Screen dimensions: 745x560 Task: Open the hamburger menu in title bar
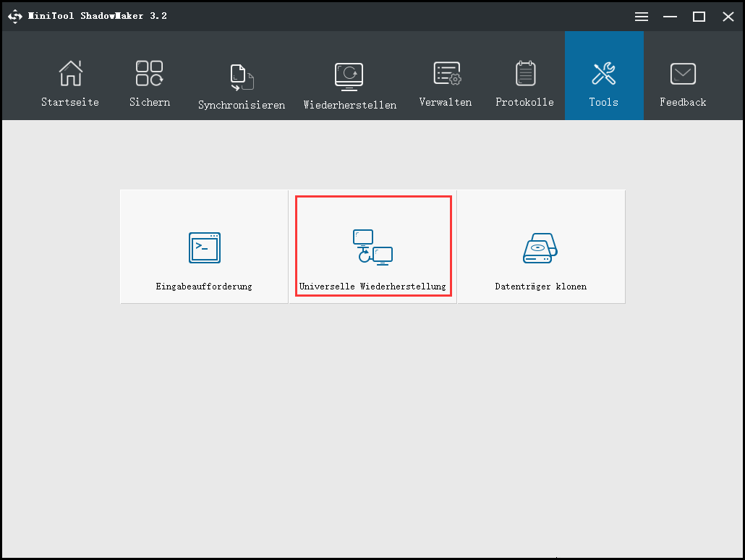click(642, 17)
